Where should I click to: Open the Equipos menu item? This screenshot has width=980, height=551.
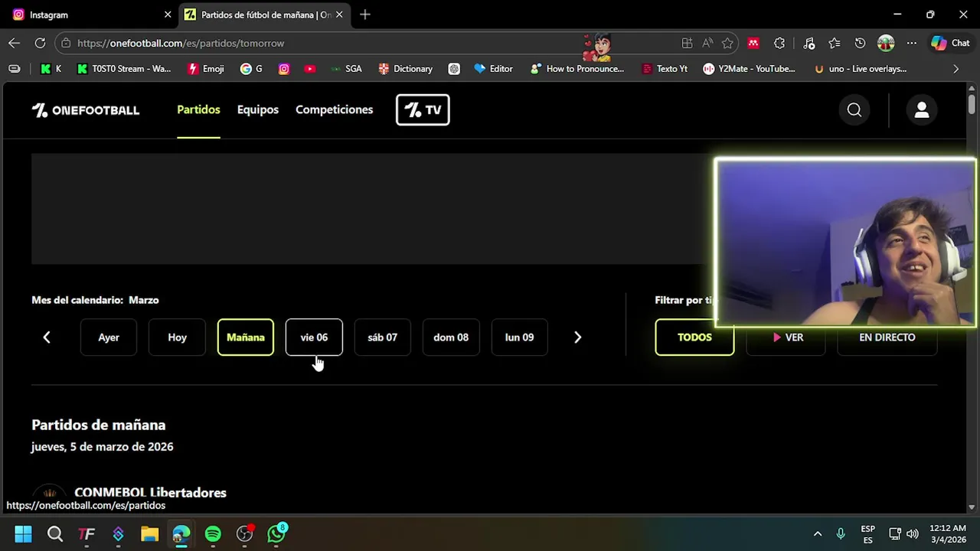click(x=258, y=109)
